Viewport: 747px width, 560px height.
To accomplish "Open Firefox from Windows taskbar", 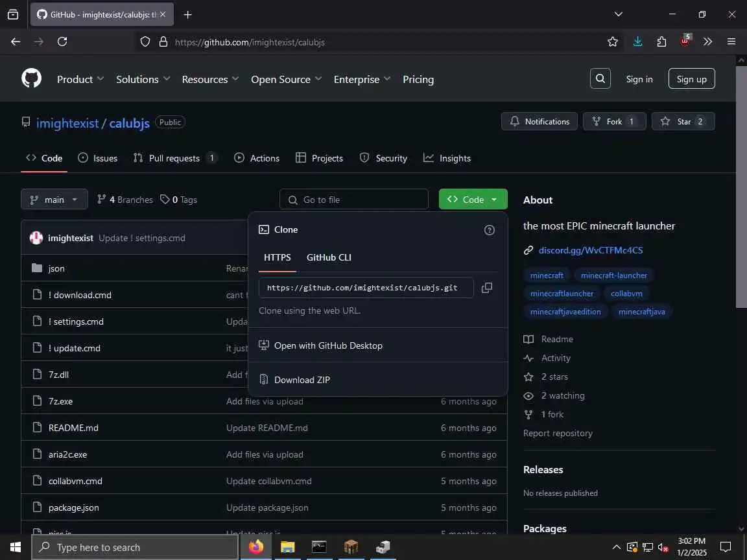I will (256, 546).
